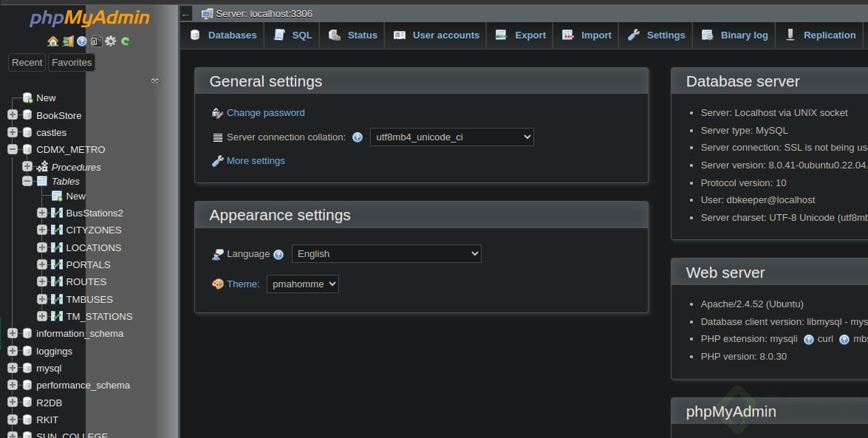Open the Databases tab
This screenshot has height=438, width=868.
223,35
